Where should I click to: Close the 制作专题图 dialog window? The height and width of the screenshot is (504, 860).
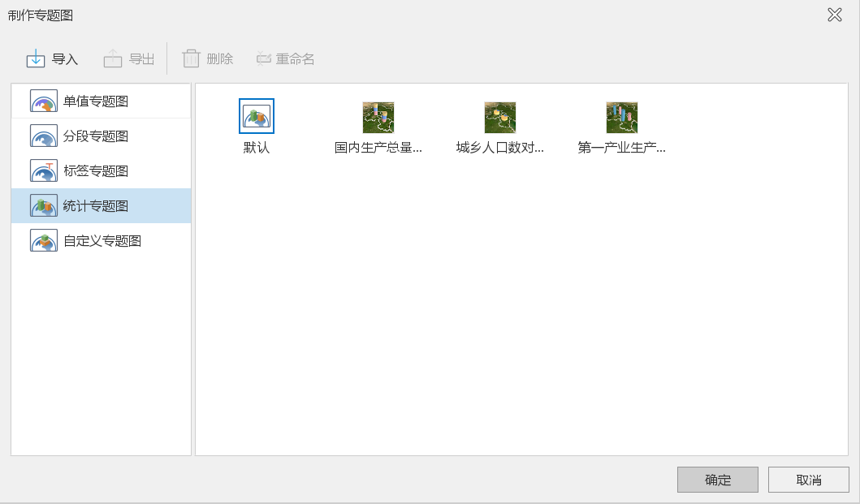834,15
